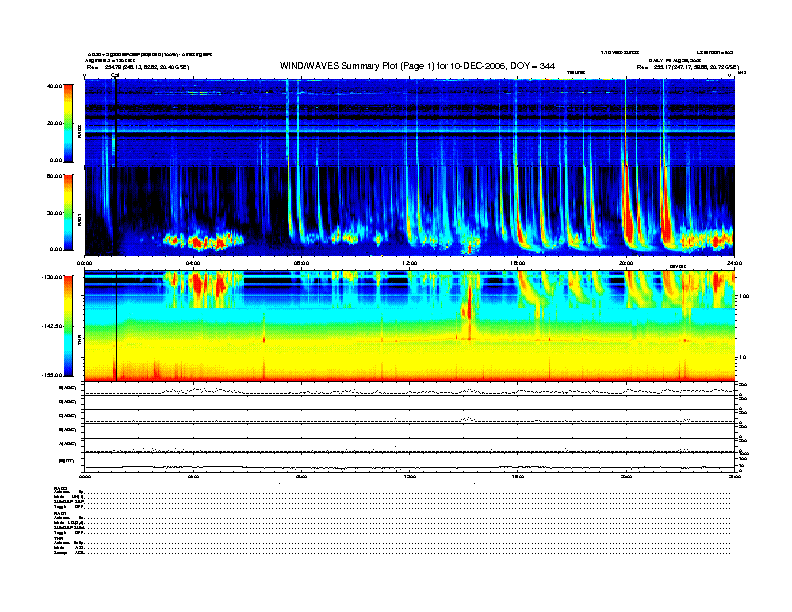
Task: Click the 04:00 tick label below RAD1 spectrogram
Action: [193, 263]
